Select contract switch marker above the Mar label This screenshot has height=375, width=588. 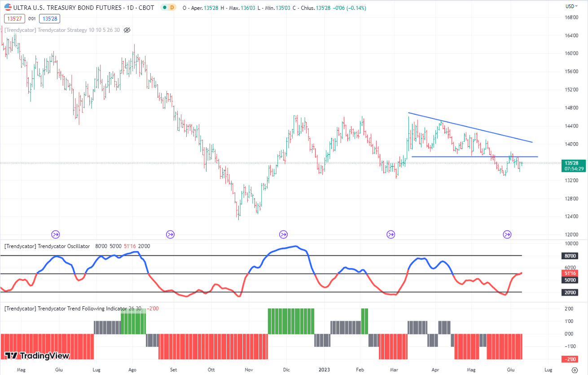(x=391, y=234)
